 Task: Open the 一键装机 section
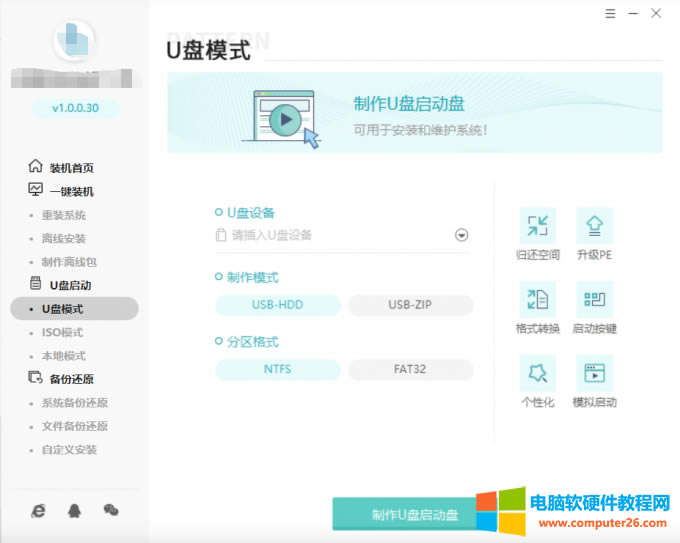click(x=72, y=191)
